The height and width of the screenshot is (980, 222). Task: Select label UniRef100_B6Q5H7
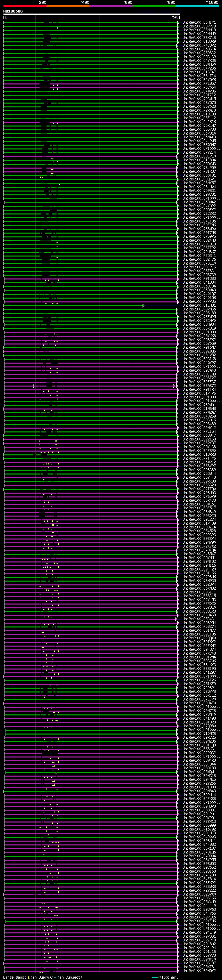coord(199,145)
